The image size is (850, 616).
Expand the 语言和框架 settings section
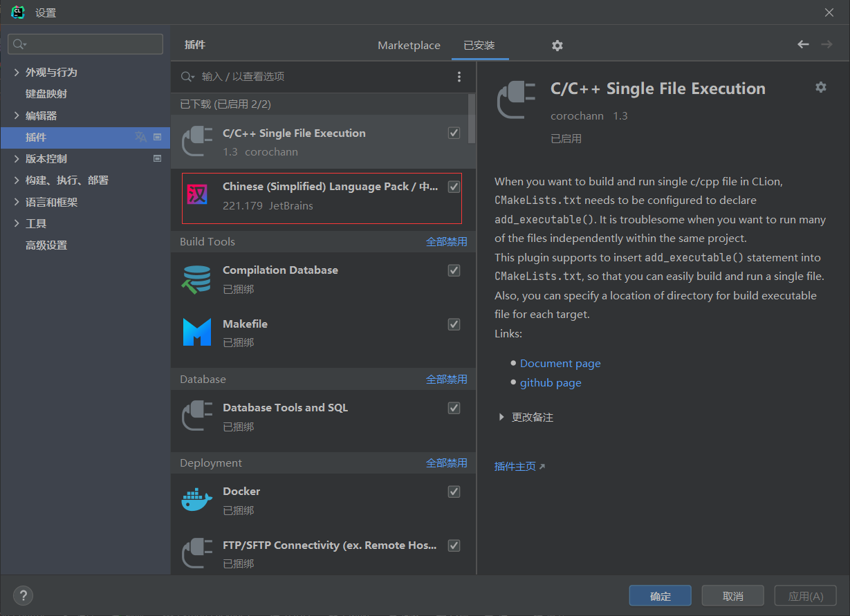pos(17,202)
